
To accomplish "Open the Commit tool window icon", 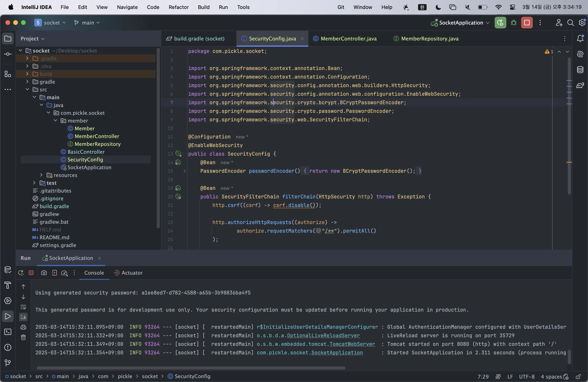I will tap(8, 54).
